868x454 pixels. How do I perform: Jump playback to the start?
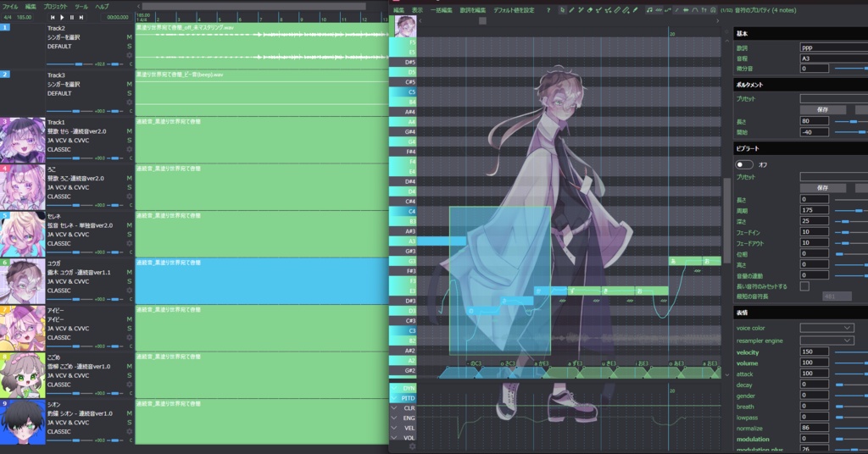click(x=53, y=17)
